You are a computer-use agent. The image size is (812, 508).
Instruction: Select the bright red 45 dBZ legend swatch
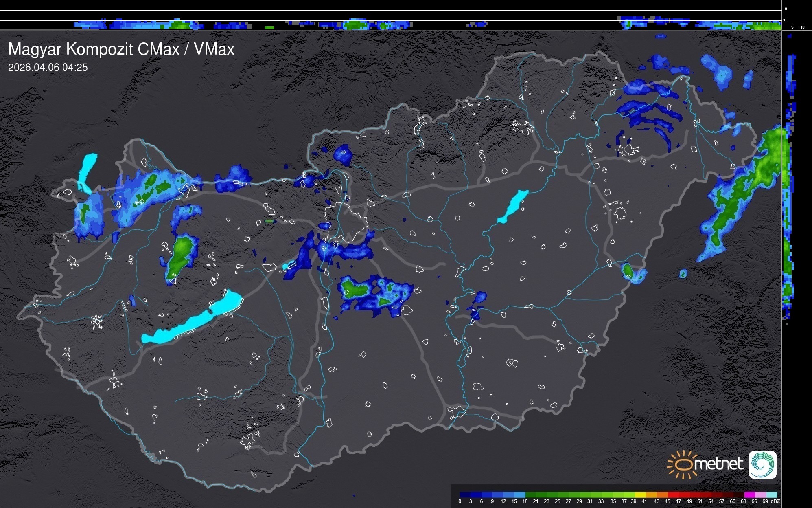(673, 495)
